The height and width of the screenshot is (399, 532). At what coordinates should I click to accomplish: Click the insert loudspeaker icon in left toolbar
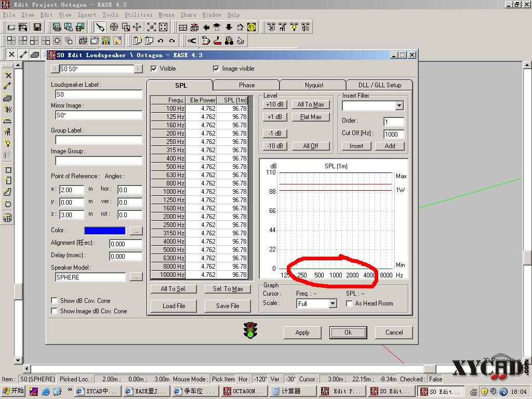[7, 109]
